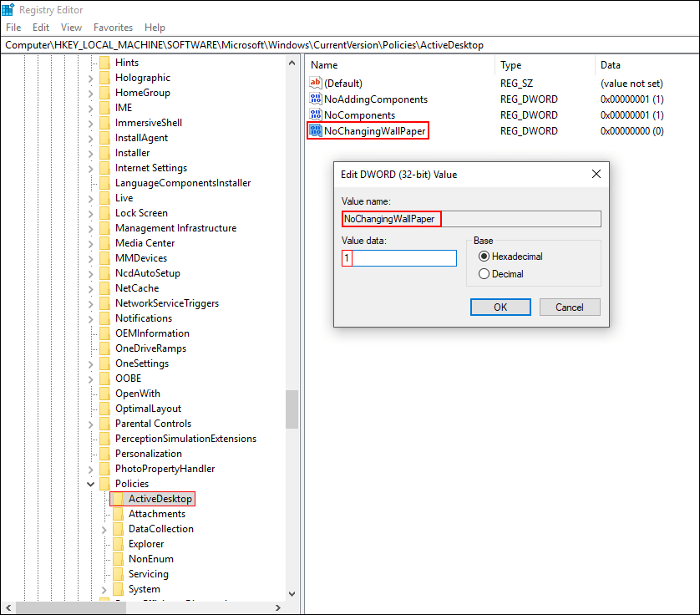Click the Explorer folder icon
This screenshot has width=700, height=615.
click(x=118, y=544)
